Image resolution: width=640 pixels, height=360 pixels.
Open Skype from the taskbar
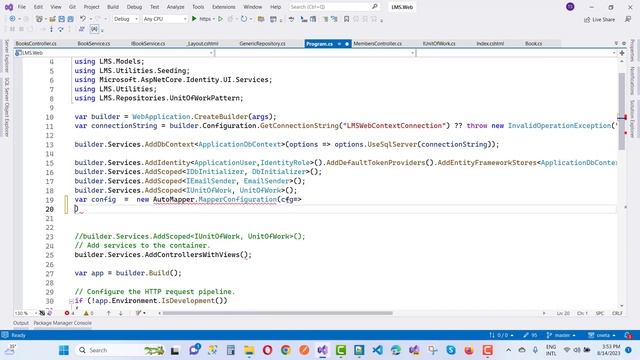coord(451,350)
